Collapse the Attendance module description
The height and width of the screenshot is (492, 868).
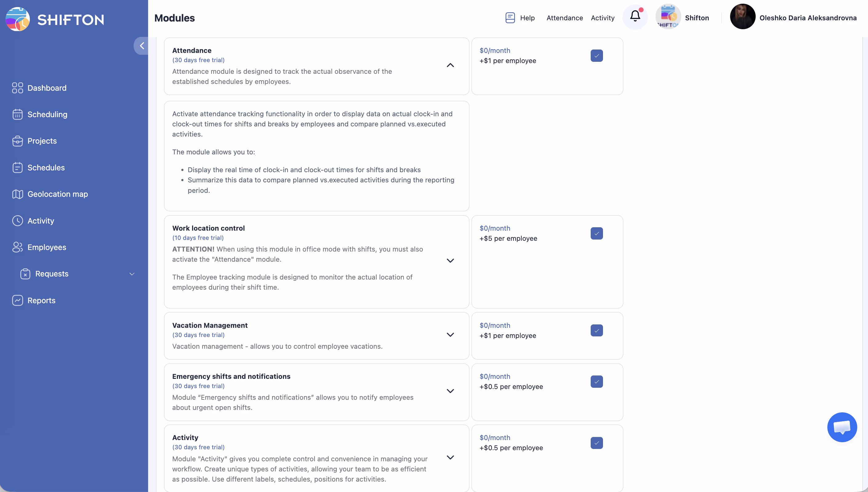[450, 65]
